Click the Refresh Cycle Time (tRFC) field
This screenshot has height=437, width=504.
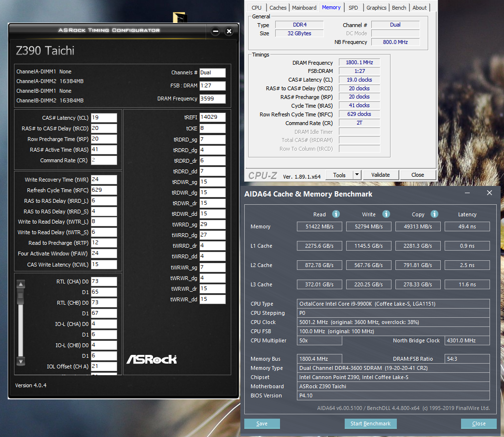(x=104, y=190)
